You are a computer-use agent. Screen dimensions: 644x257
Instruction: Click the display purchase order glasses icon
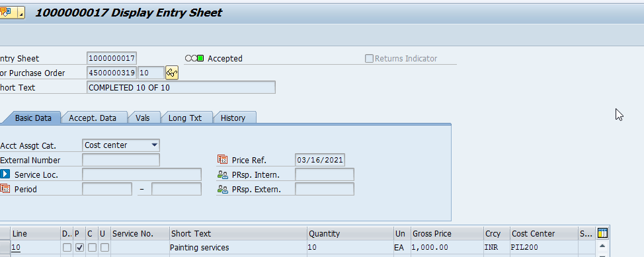coord(172,73)
